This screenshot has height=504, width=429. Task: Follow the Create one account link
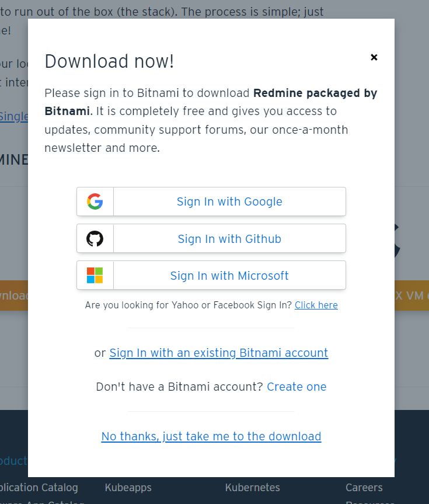coord(297,387)
